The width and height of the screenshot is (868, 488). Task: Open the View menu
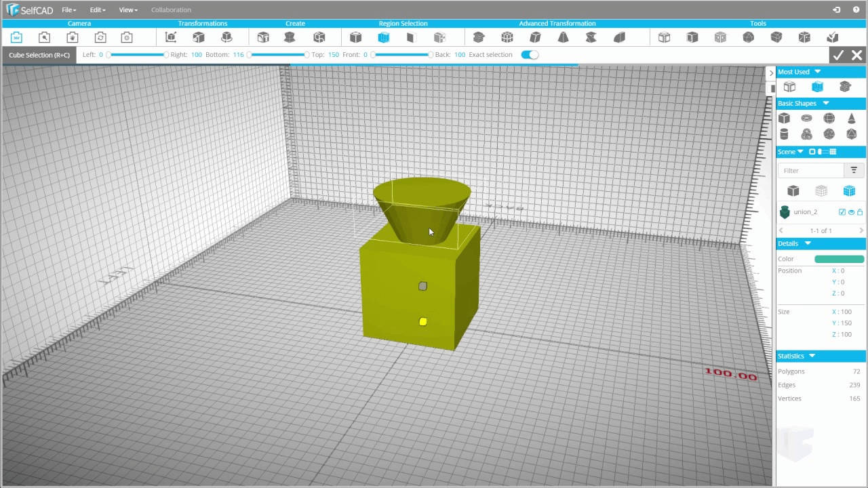tap(127, 9)
